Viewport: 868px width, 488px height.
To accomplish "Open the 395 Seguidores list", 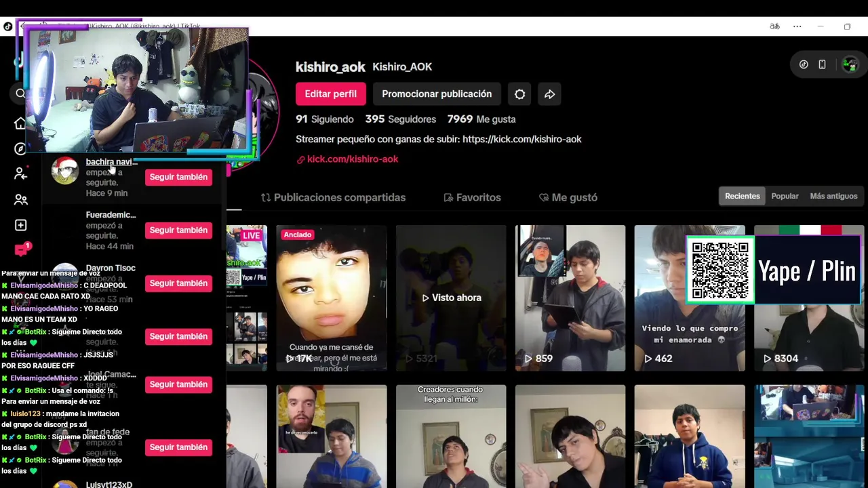I will 400,119.
